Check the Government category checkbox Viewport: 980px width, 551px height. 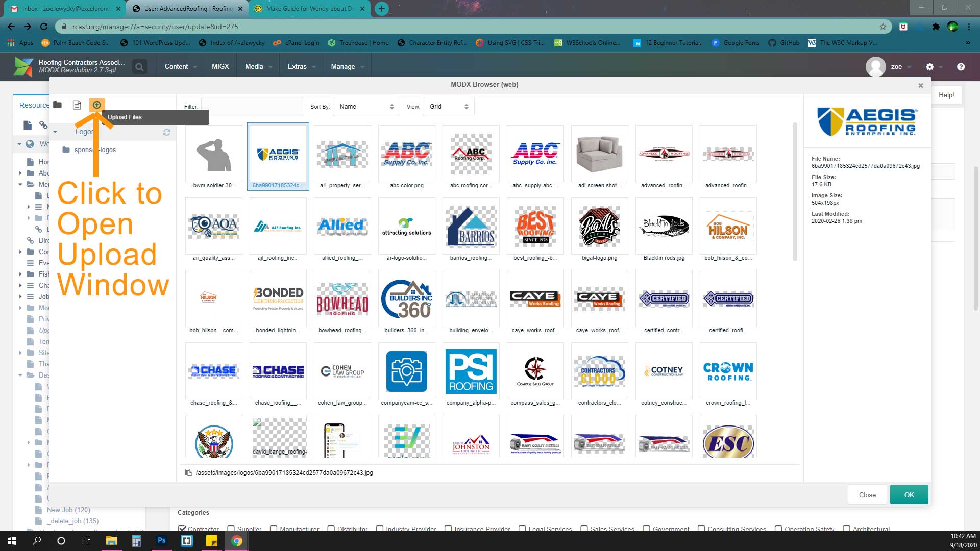click(x=646, y=529)
